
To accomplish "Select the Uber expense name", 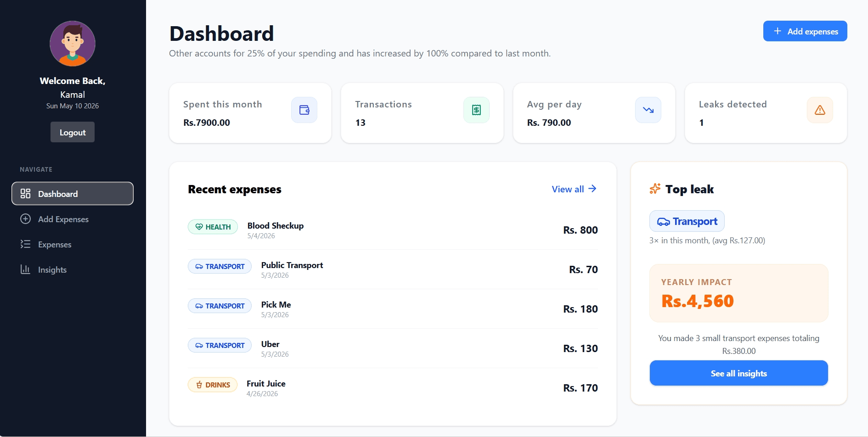I will (x=270, y=344).
